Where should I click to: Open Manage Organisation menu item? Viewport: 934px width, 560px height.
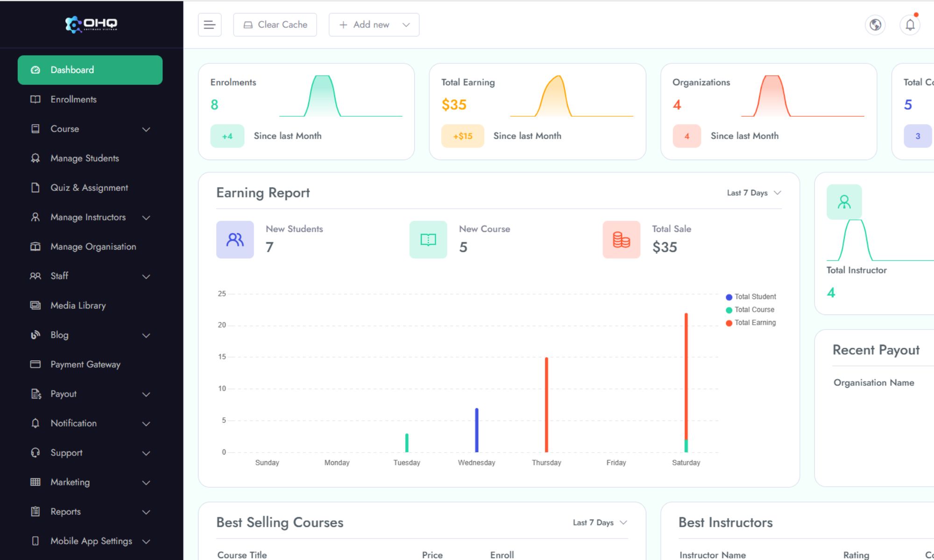pyautogui.click(x=90, y=246)
